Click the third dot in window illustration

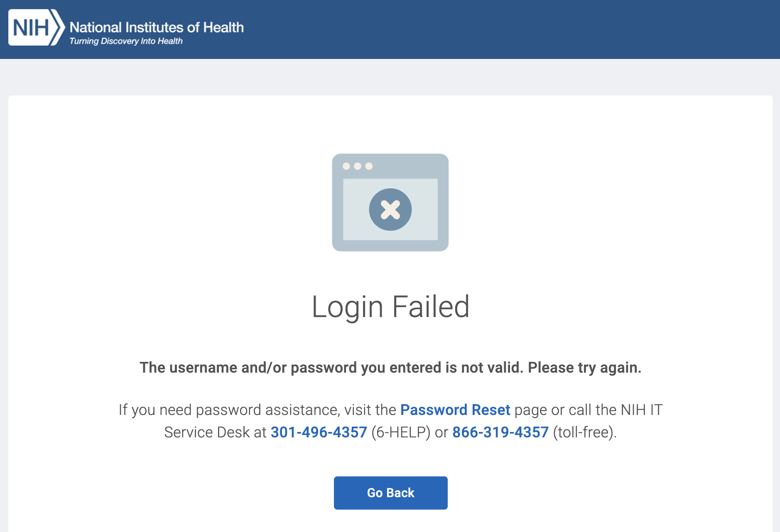[369, 166]
